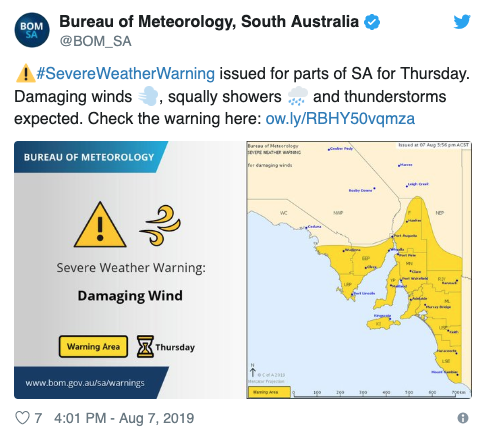Click the wind gust emoji
Image resolution: width=484 pixels, height=434 pixels.
pyautogui.click(x=148, y=96)
